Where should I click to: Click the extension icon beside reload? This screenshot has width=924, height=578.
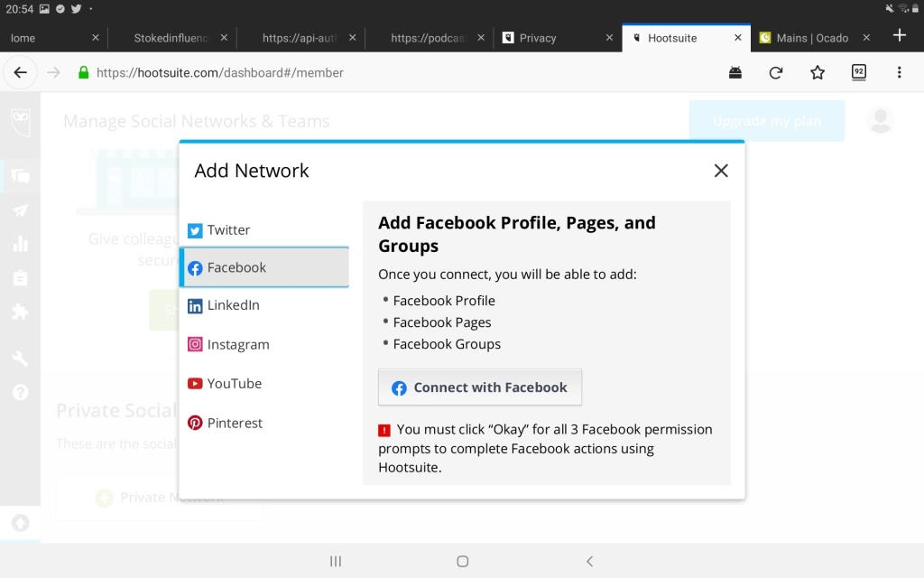pyautogui.click(x=735, y=72)
